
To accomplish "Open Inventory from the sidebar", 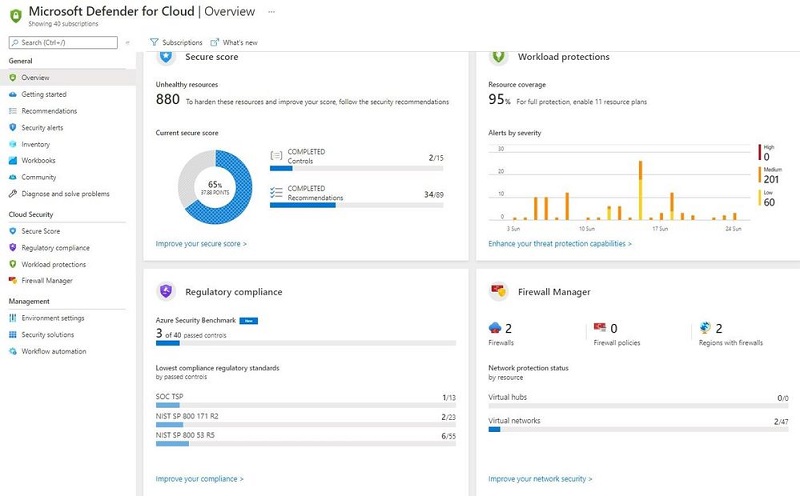I will click(x=36, y=144).
